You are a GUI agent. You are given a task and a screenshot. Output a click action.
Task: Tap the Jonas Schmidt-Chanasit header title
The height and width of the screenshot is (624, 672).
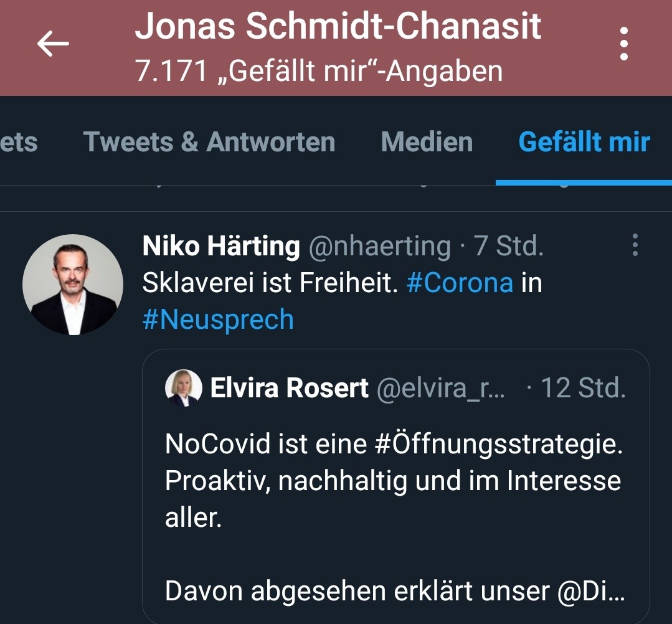coord(338,27)
